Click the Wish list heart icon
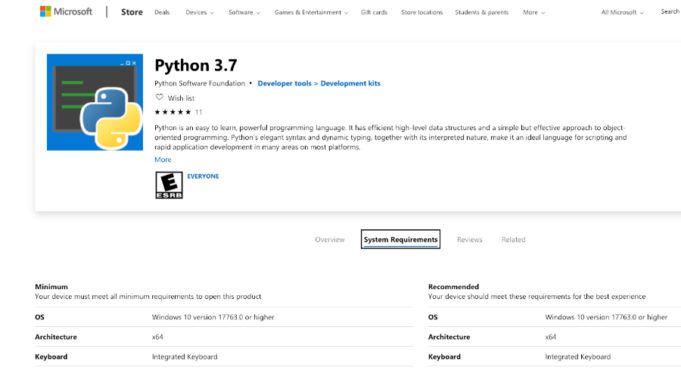This screenshot has height=383, width=681. (159, 97)
